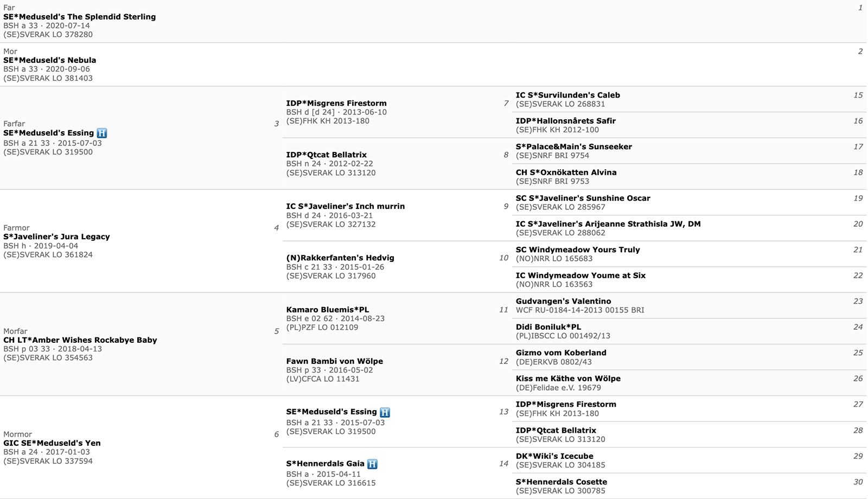Open DK*Wiki's Icecube entry
868x499 pixels.
pos(554,456)
